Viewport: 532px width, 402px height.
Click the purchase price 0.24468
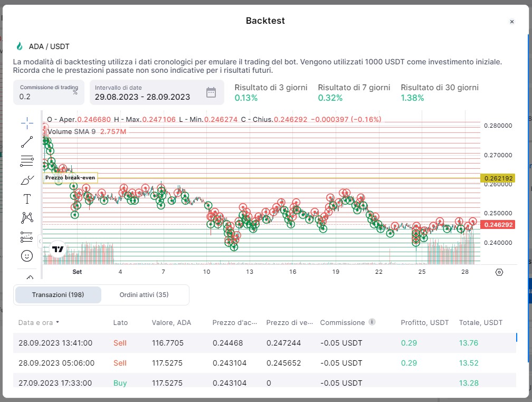click(x=227, y=343)
